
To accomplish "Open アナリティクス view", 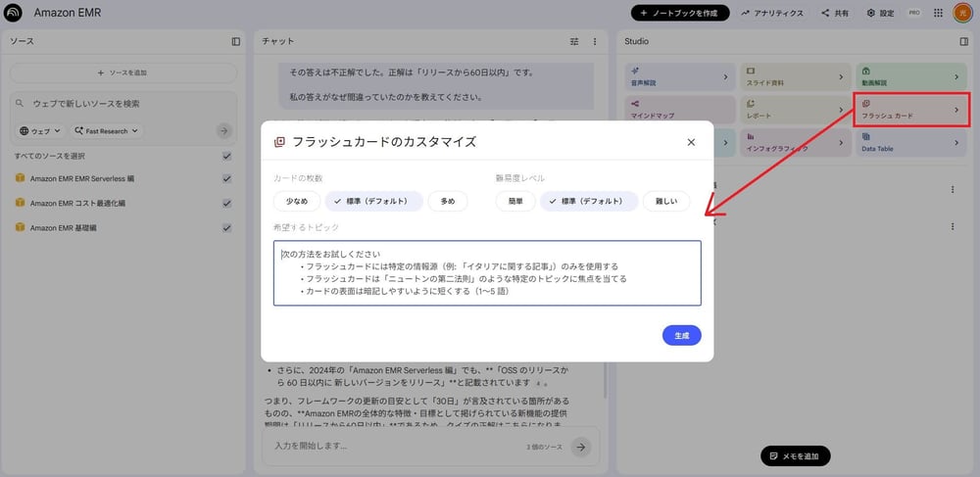I will [x=772, y=14].
